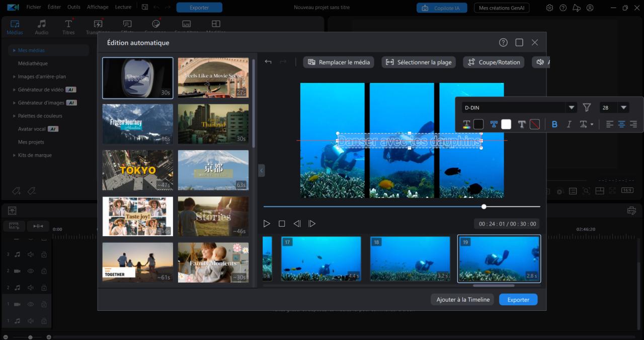This screenshot has height=340, width=644.
Task: Expand the Images d'arrière-plan tree item
Action: (14, 77)
